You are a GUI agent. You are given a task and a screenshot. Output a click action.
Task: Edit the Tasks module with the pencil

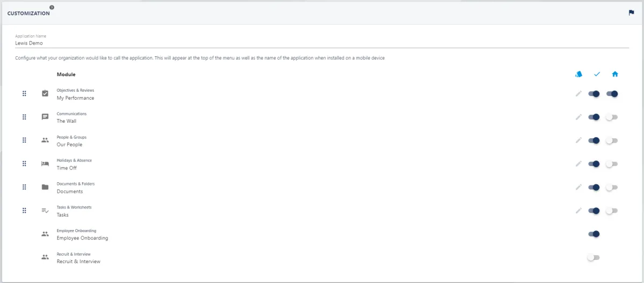pos(579,211)
